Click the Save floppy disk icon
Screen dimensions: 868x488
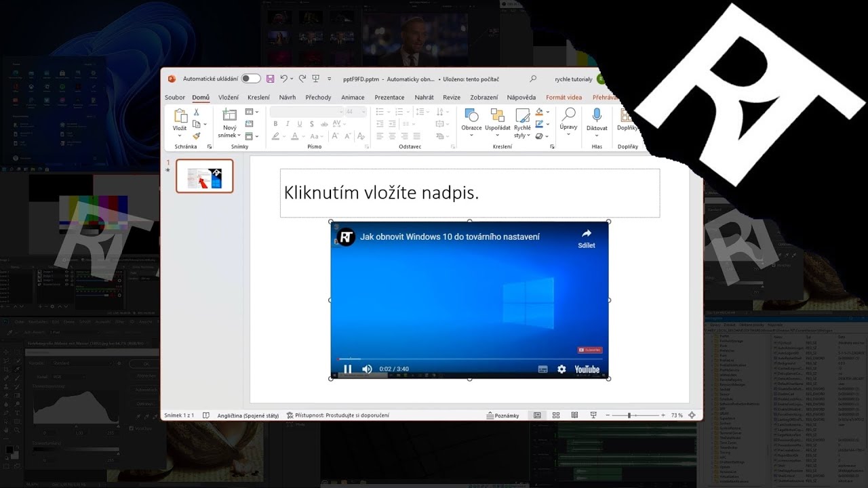(x=271, y=79)
